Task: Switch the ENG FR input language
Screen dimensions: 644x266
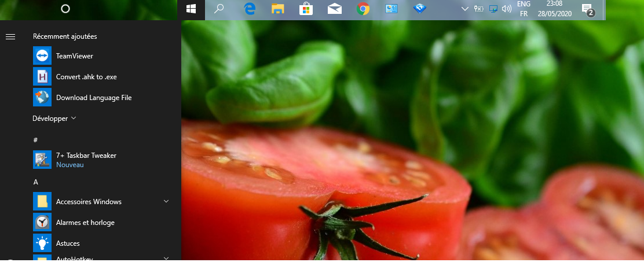Action: point(524,9)
